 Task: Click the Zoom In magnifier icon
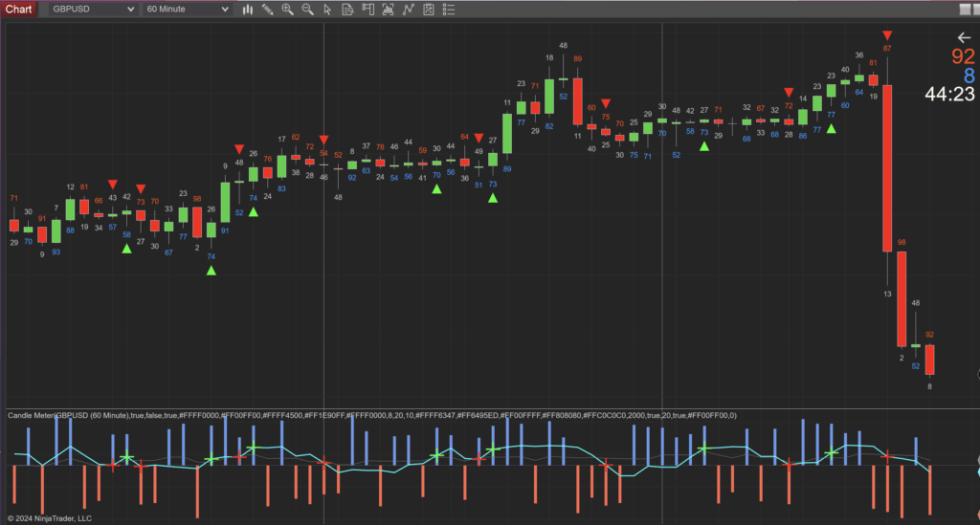pos(287,10)
